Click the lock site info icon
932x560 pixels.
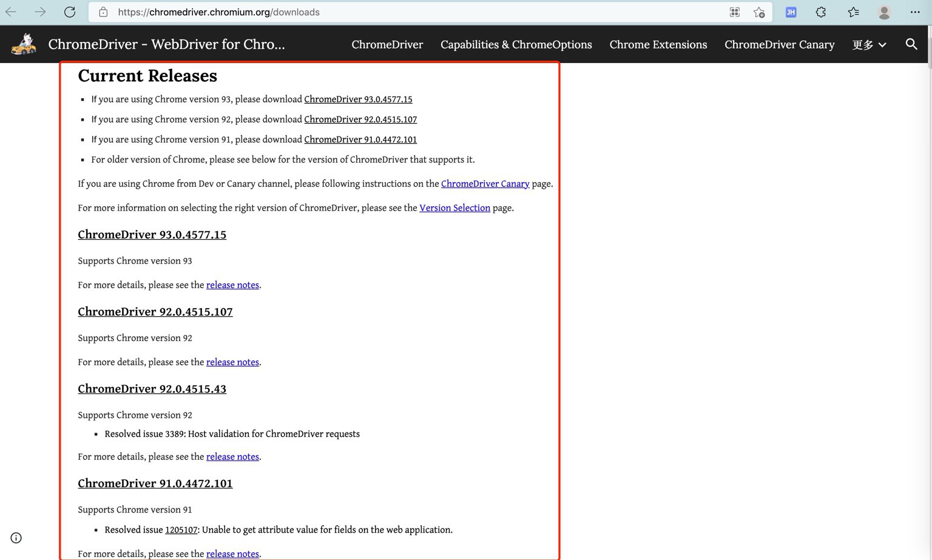(103, 12)
